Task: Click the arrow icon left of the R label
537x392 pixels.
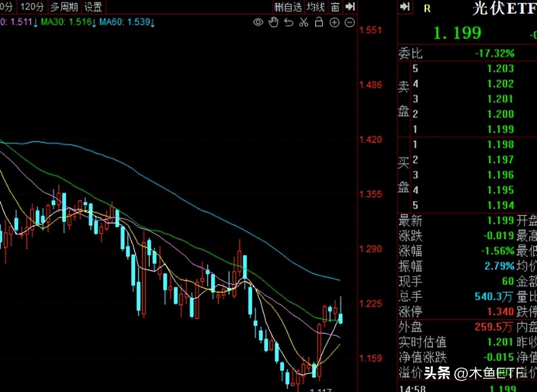Action: pyautogui.click(x=405, y=7)
